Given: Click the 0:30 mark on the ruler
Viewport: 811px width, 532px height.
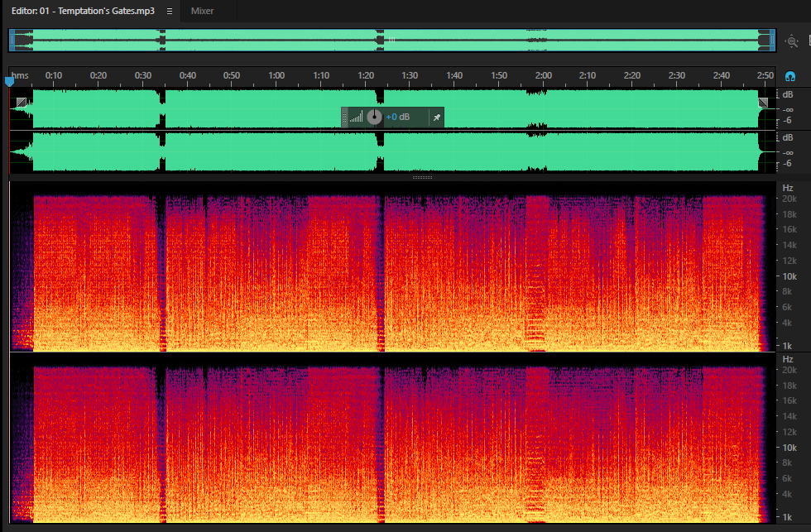Looking at the screenshot, I should pos(142,75).
